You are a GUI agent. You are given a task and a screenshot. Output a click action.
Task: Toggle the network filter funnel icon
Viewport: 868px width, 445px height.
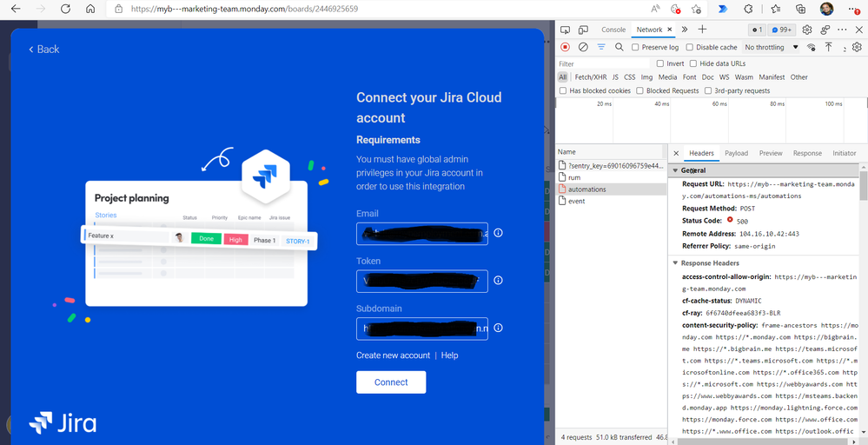tap(601, 47)
